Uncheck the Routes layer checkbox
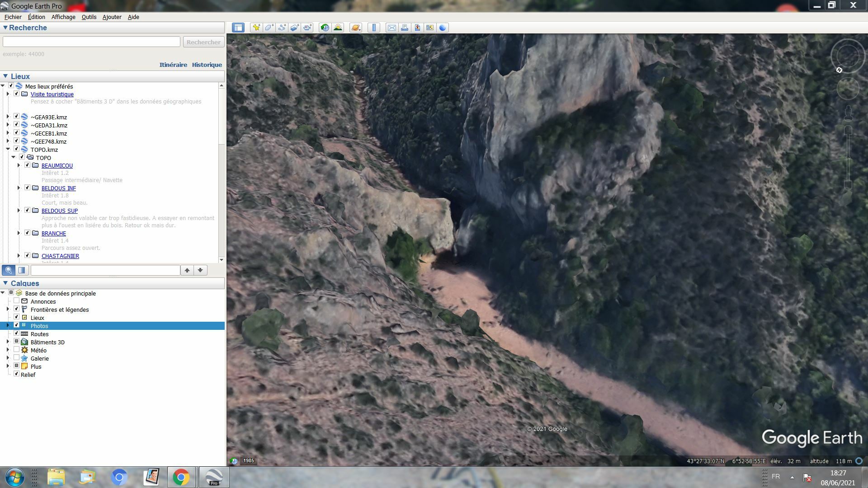The width and height of the screenshot is (868, 488). (x=17, y=333)
